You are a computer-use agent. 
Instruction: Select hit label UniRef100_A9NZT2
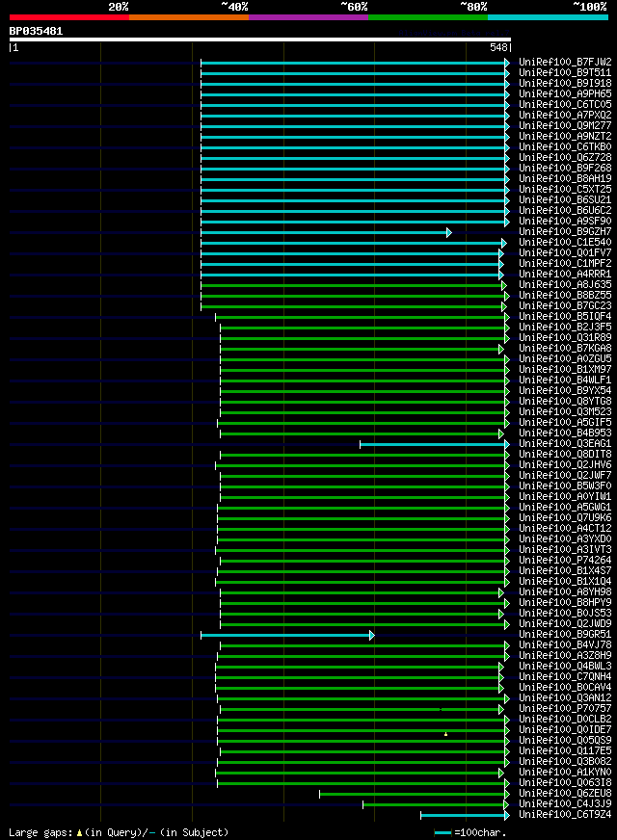coord(565,137)
